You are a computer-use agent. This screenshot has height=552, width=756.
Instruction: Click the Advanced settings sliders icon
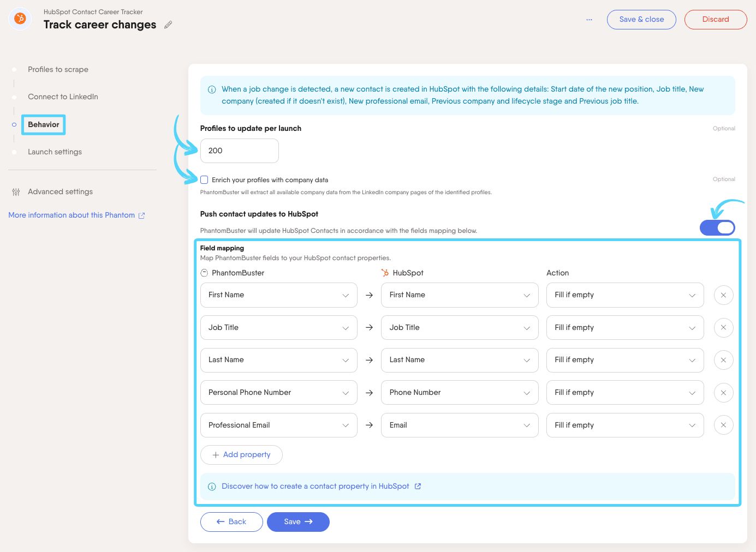(16, 192)
